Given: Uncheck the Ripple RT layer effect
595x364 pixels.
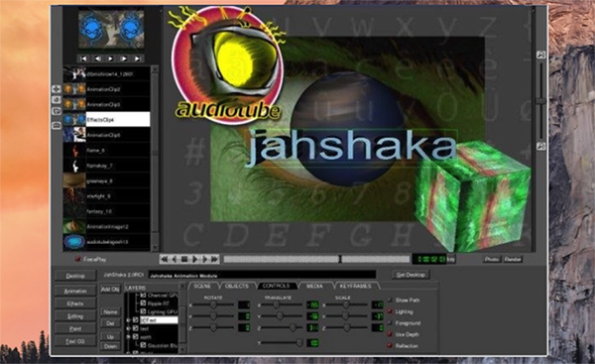Looking at the screenshot, I should pyautogui.click(x=143, y=303).
